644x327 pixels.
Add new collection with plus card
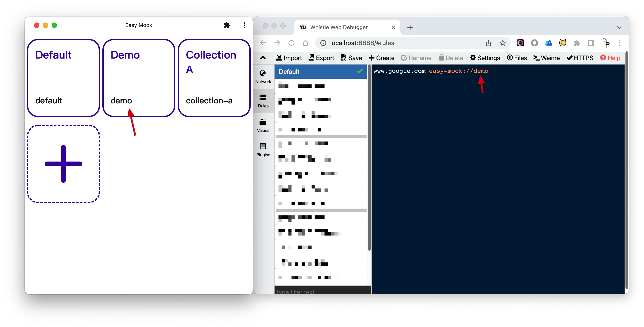click(x=64, y=164)
